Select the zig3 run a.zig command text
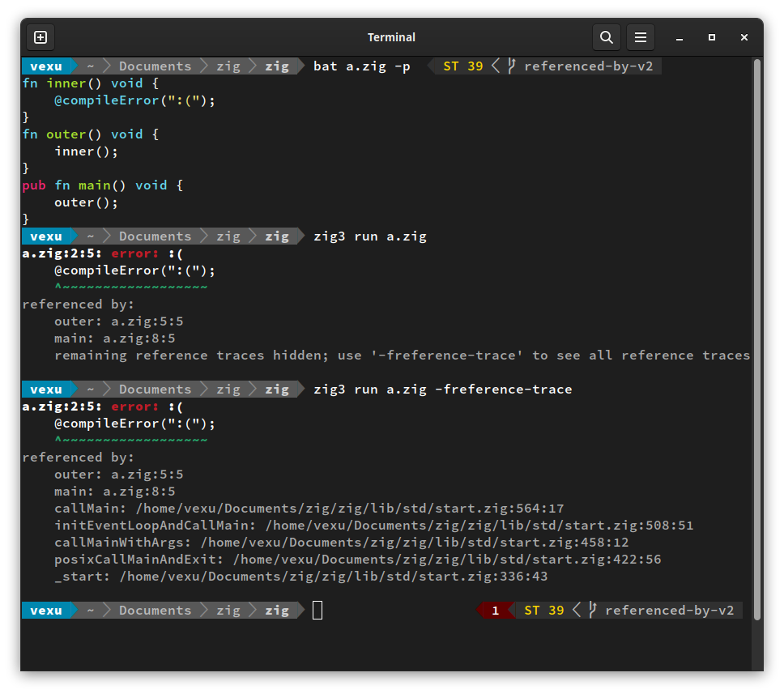This screenshot has width=784, height=694. tap(369, 236)
